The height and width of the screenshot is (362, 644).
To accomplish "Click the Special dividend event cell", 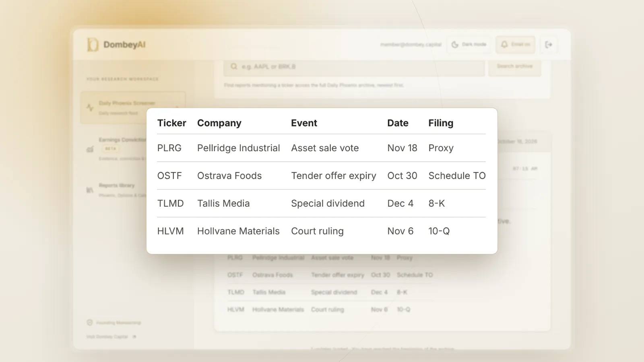I will tap(328, 204).
